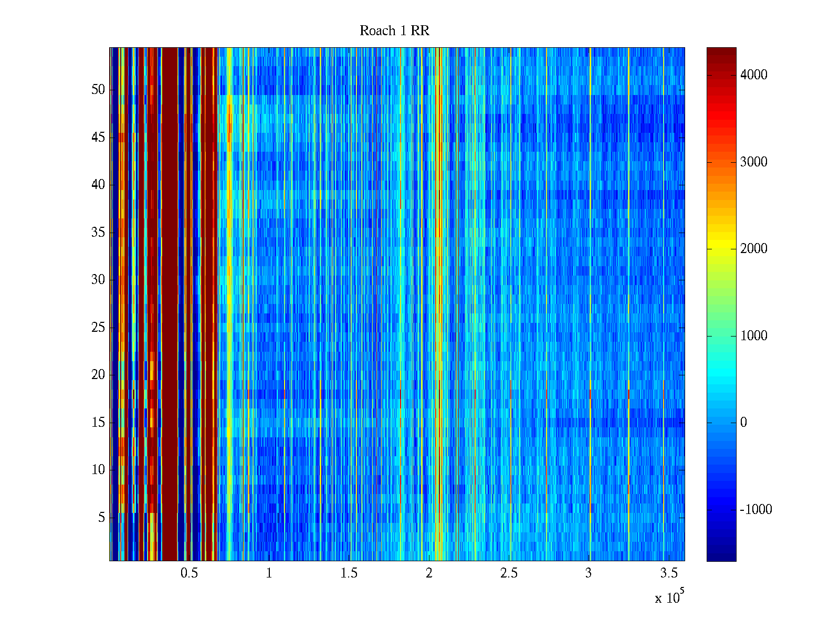Click the -1000 colorbar tick label
840x630 pixels.
click(755, 510)
